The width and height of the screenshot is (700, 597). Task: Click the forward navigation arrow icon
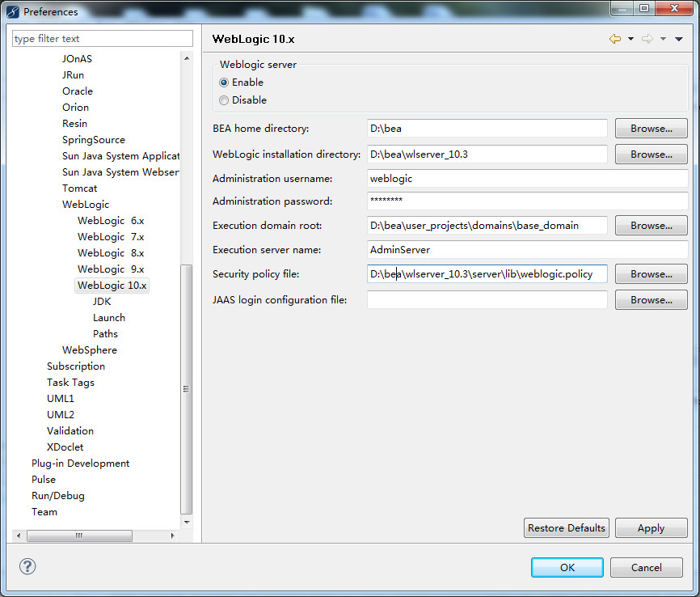tap(647, 39)
